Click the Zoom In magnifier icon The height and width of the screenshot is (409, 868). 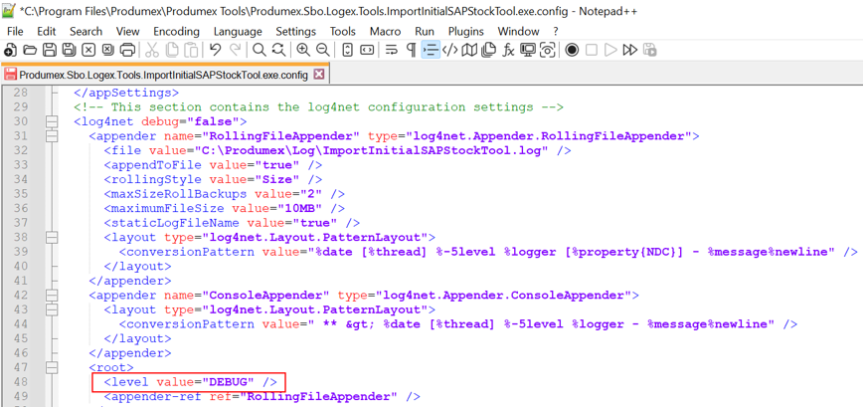[x=303, y=51]
